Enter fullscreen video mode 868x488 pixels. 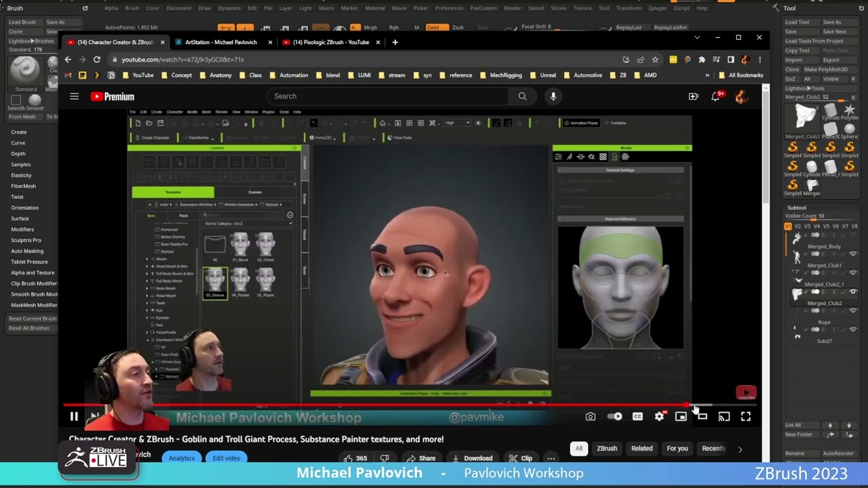click(x=746, y=417)
